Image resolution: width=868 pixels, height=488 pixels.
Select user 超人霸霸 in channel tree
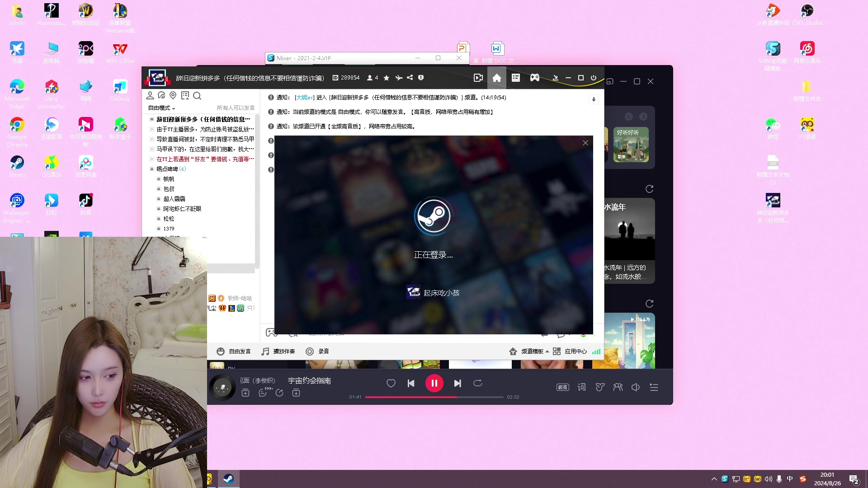tap(174, 199)
